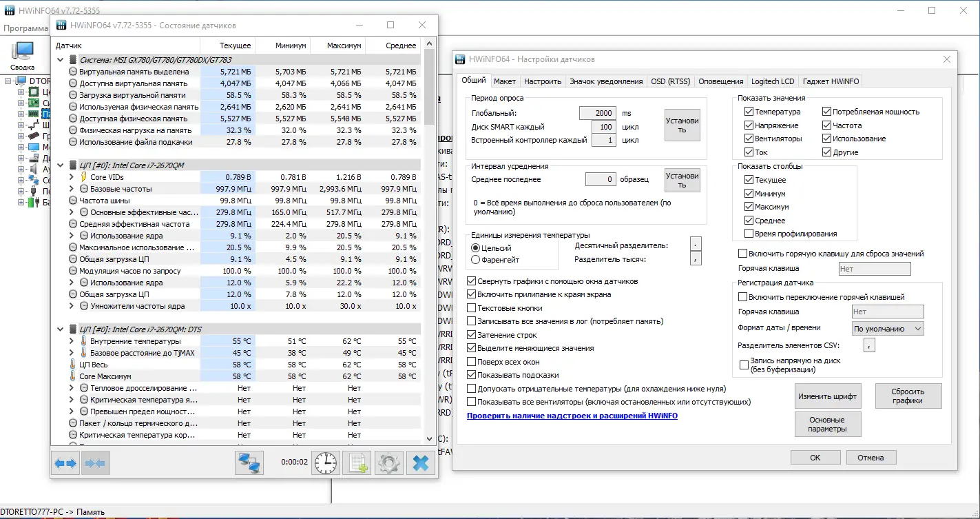Enable the Текстовые кнопки checkbox
Viewport: 980px width, 519px height.
(471, 308)
